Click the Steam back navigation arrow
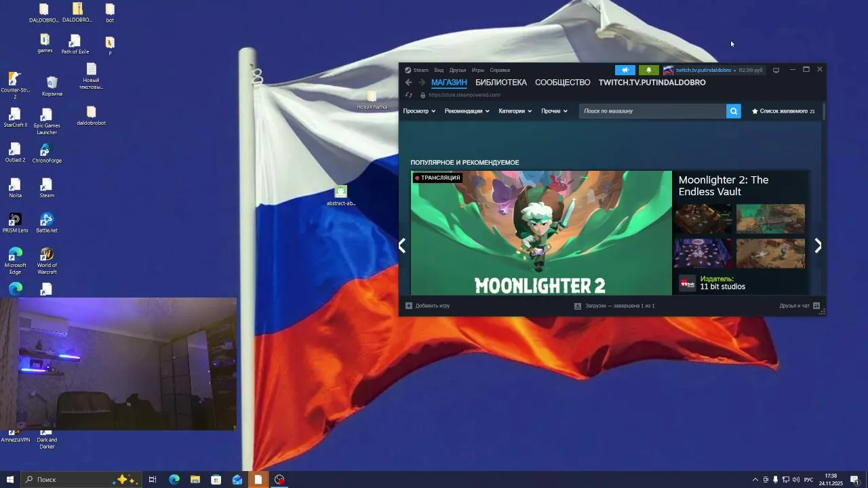868x488 pixels. [408, 83]
